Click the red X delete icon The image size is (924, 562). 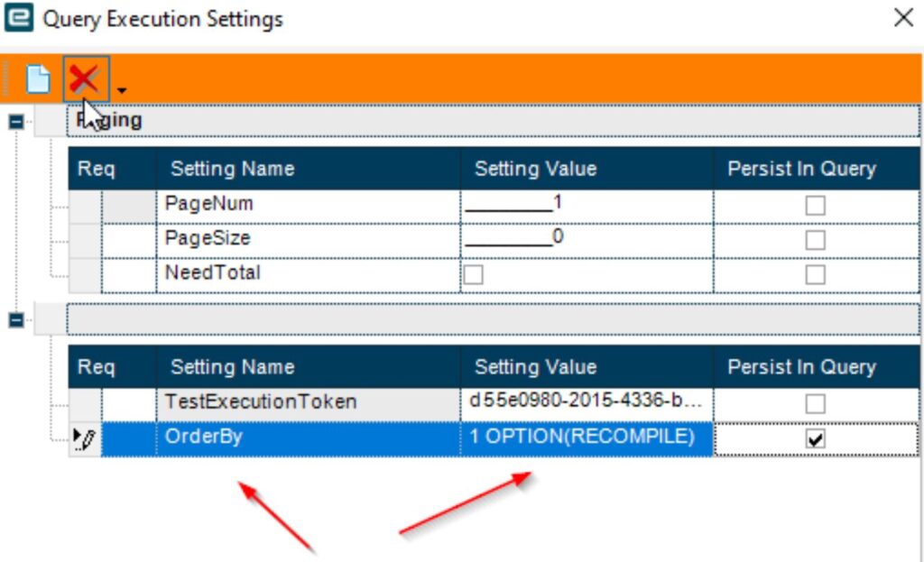(x=84, y=79)
